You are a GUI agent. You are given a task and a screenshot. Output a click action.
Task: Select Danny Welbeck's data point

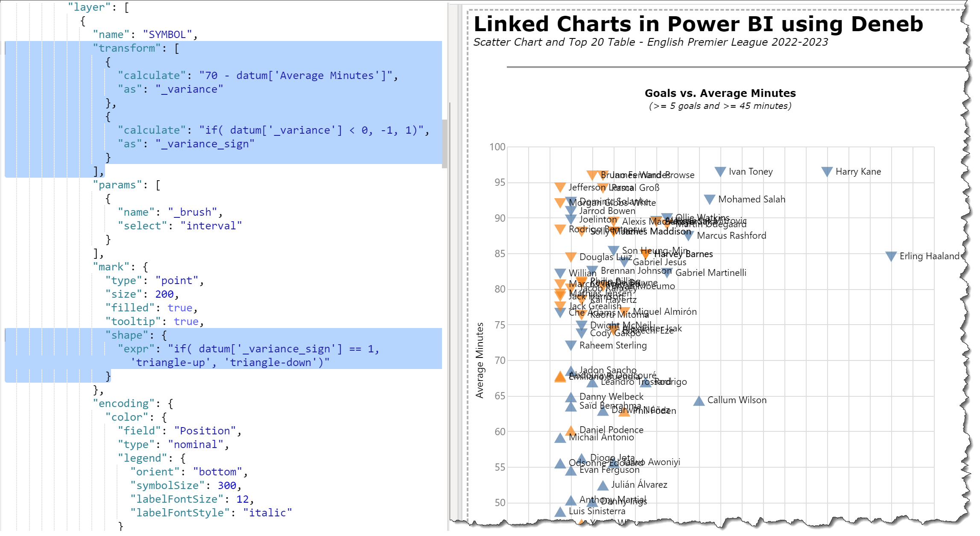coord(570,397)
